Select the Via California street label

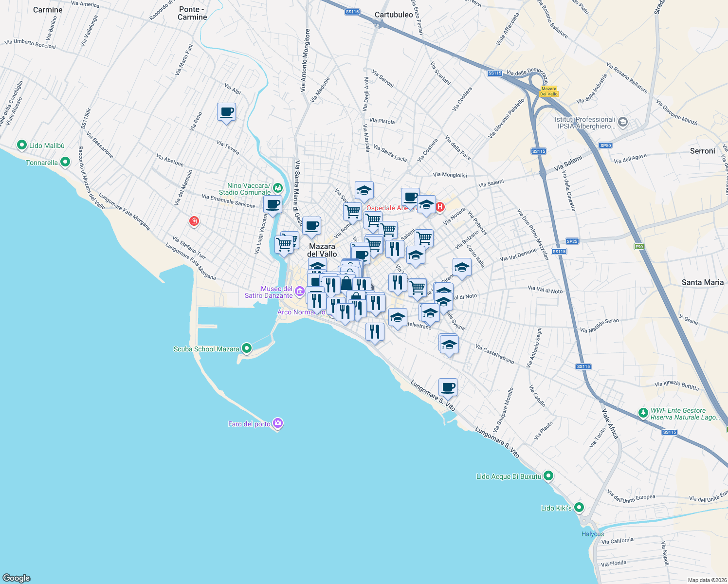(x=618, y=541)
